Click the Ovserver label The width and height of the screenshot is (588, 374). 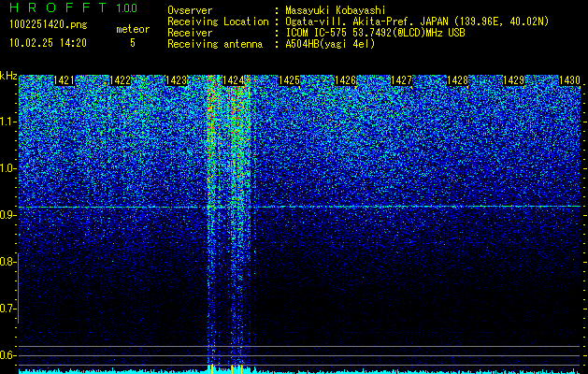190,10
